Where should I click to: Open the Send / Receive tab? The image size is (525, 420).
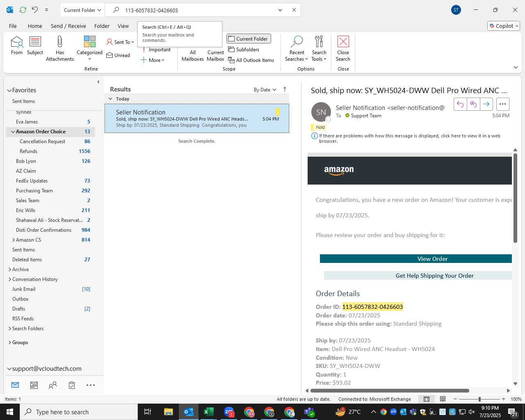click(68, 26)
